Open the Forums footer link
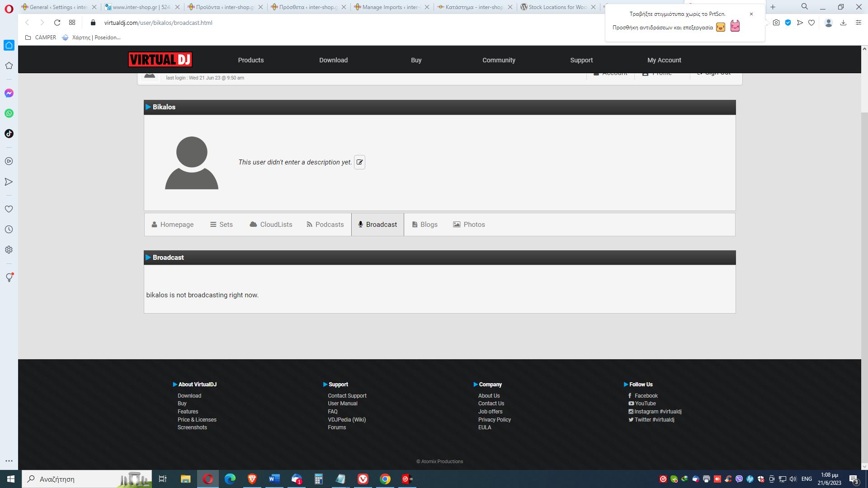The width and height of the screenshot is (868, 488). tap(337, 427)
